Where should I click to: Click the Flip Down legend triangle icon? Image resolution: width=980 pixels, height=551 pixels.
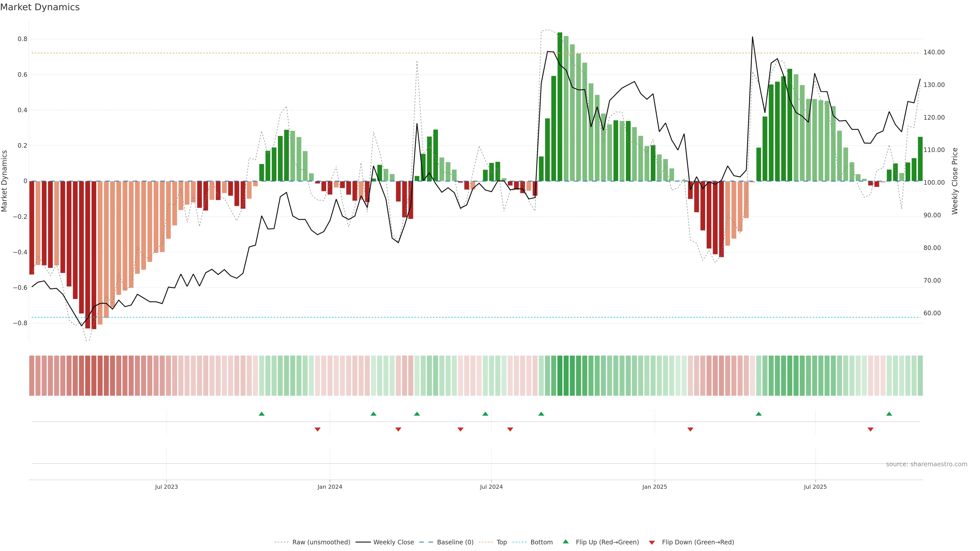(x=652, y=542)
